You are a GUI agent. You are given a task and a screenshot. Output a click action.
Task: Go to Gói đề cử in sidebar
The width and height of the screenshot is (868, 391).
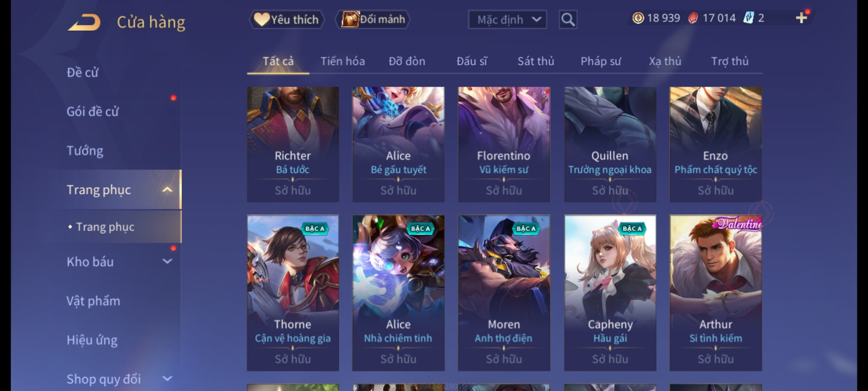[x=93, y=112]
